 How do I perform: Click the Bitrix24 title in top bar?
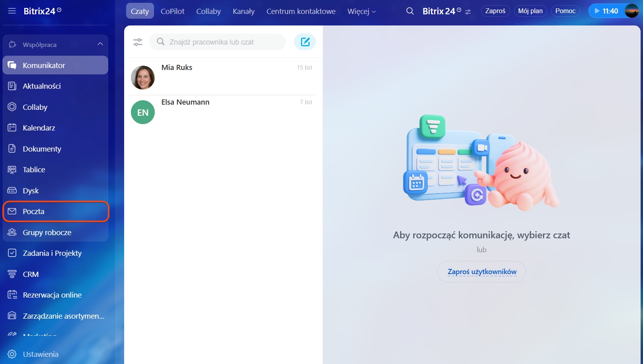[x=442, y=11]
